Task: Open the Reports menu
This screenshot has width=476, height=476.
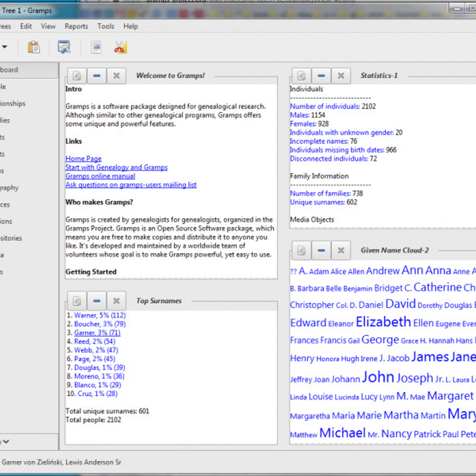Action: 76,26
